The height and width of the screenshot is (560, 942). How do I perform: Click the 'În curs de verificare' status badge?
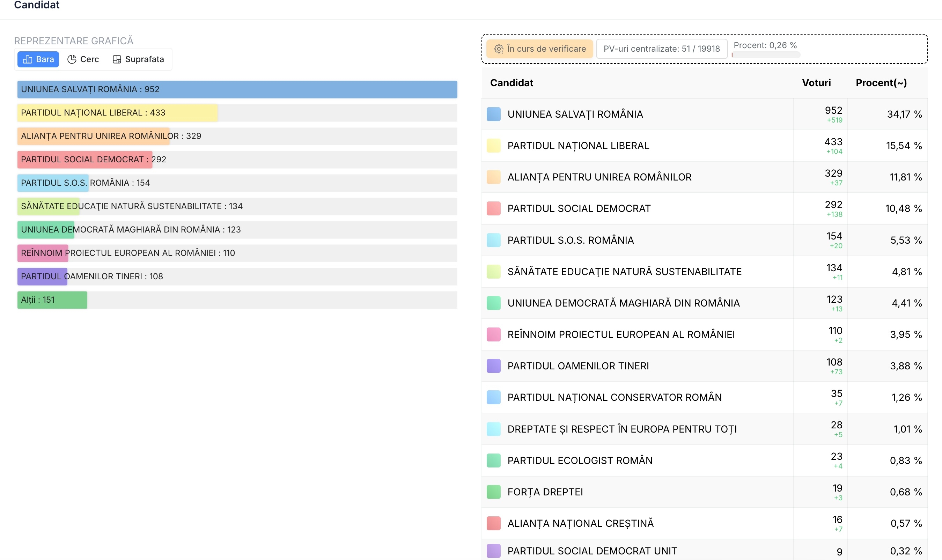tap(540, 49)
